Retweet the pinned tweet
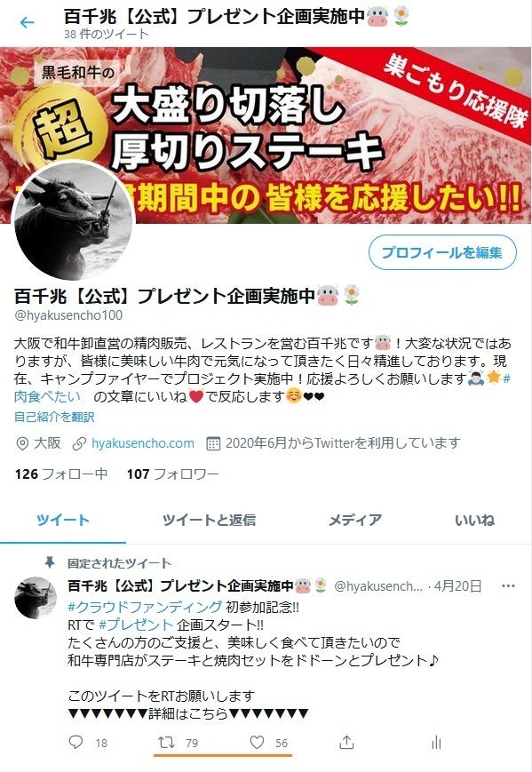Image resolution: width=532 pixels, height=772 pixels. coord(166,742)
